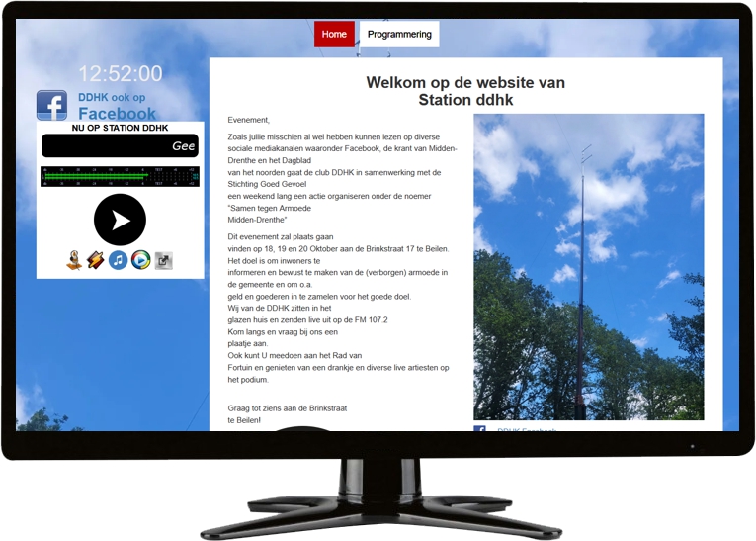Follow the 'DDHK ook op Facebook' link
Screen dimensions: 756x541
(x=117, y=106)
